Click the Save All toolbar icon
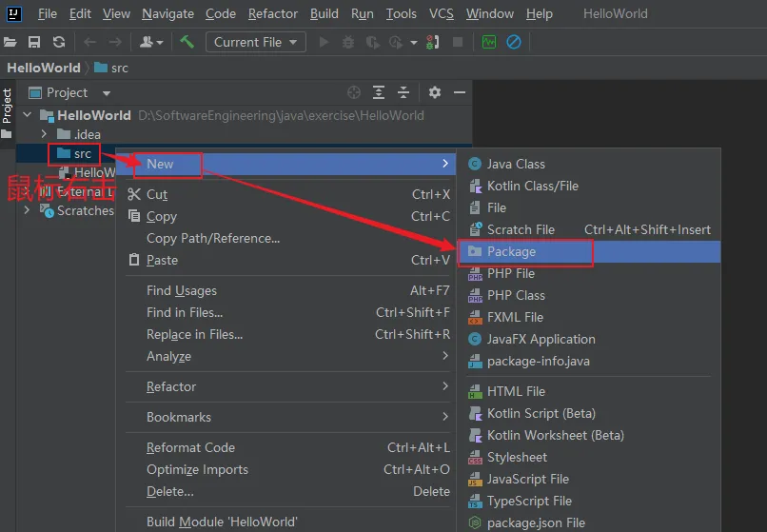 (x=34, y=42)
